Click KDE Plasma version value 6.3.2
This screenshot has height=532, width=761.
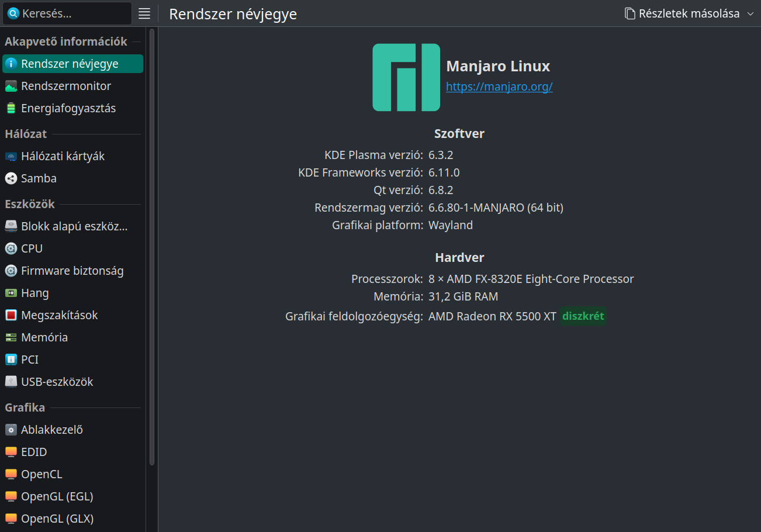pos(441,155)
